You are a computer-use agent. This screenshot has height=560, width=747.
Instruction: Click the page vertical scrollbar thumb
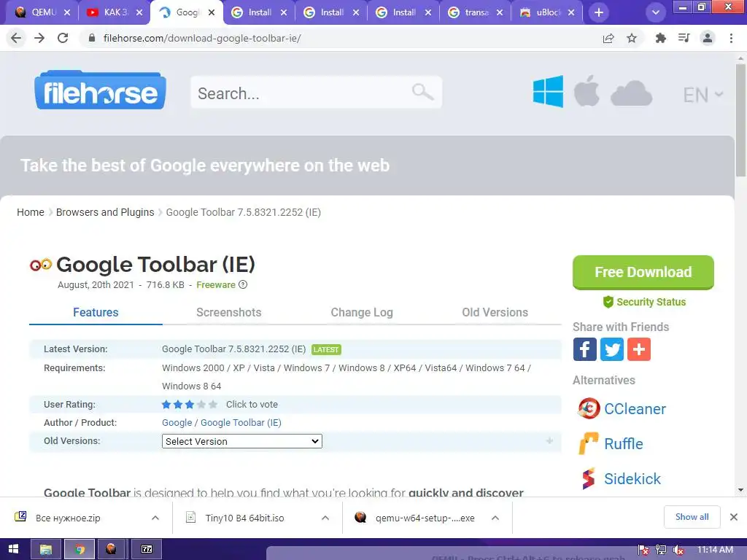point(740,119)
